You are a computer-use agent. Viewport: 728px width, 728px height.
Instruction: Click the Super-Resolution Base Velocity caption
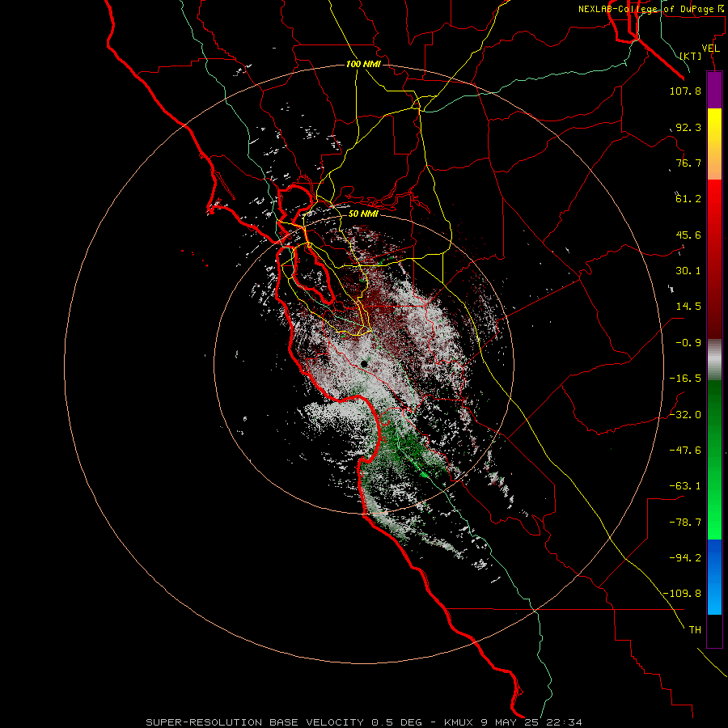363,722
